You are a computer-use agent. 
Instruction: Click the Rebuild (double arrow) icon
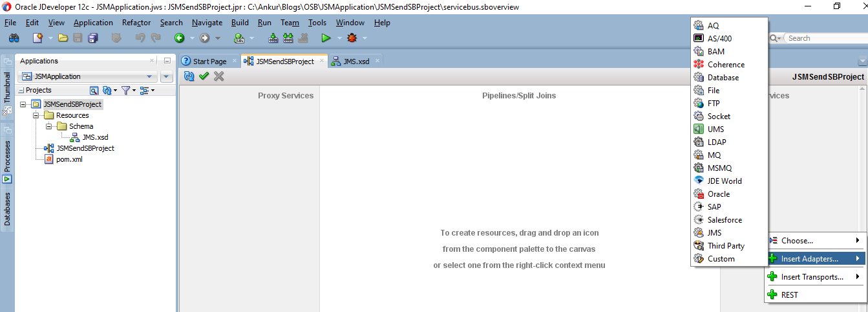[288, 38]
